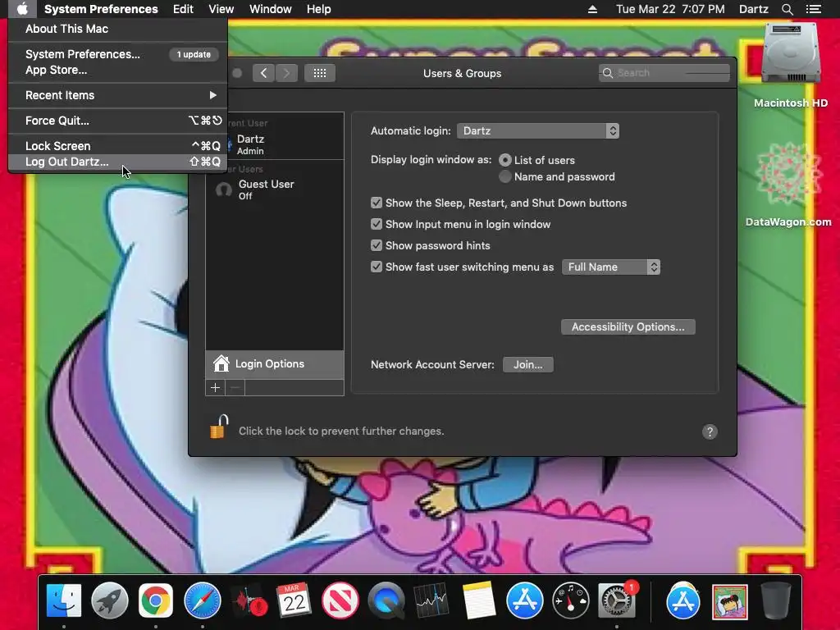The image size is (840, 630).
Task: Toggle Show password hints checkbox
Action: pyautogui.click(x=377, y=245)
